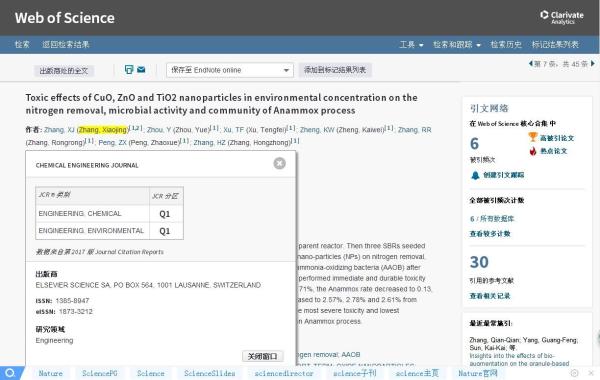Click the highly cited paper trophy icon
Screen dimensions: 600x380
point(533,137)
